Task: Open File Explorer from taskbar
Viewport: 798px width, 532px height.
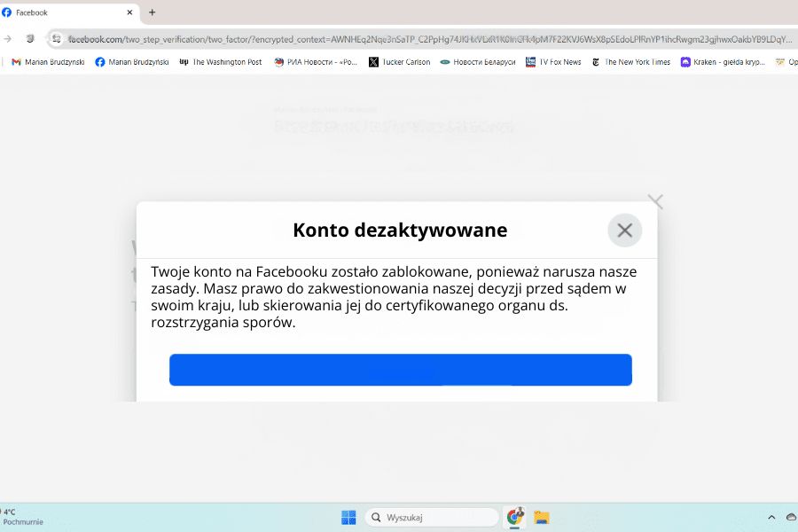Action: 542,517
